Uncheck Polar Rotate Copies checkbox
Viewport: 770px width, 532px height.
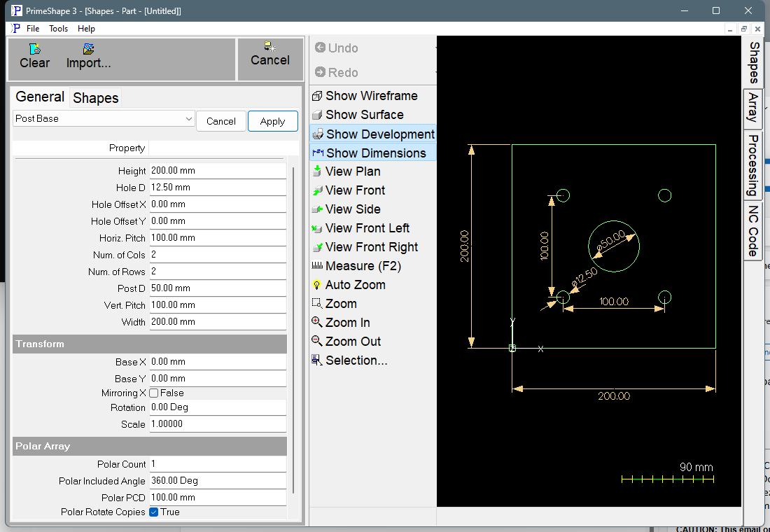pos(154,512)
